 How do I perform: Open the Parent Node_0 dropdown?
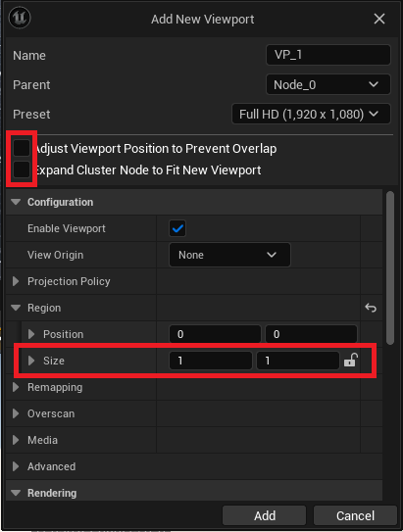pyautogui.click(x=327, y=84)
